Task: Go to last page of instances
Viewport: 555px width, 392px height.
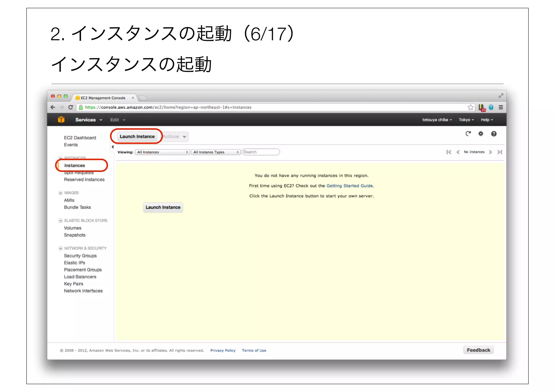Action: coord(499,152)
